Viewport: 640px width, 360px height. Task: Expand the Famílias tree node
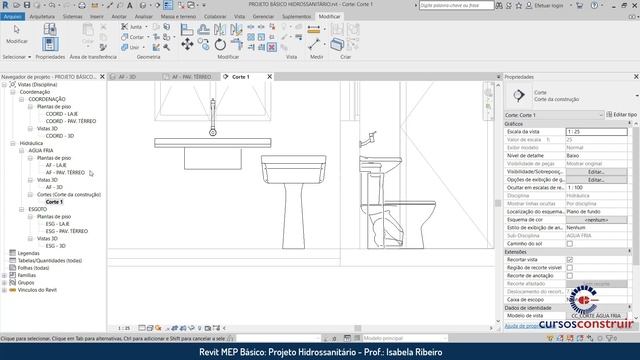click(4, 276)
